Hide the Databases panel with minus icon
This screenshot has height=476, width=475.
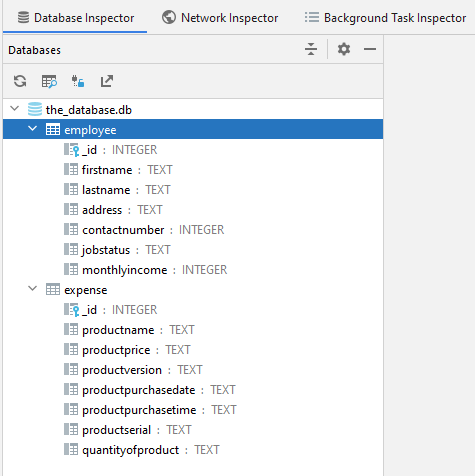[x=370, y=49]
